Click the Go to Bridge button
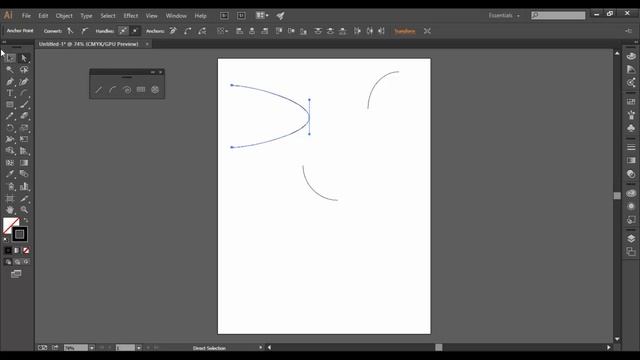Screen dimensions: 640x360 224,16
